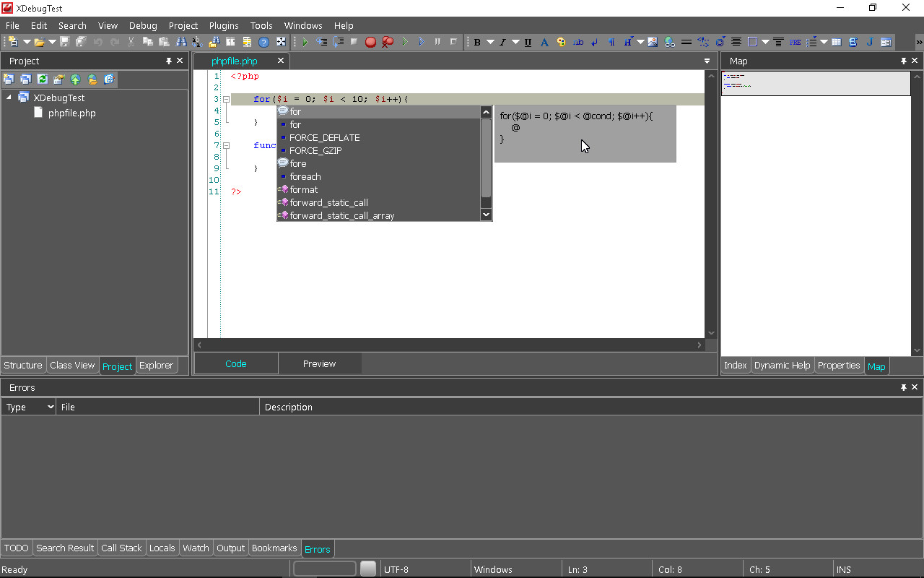This screenshot has width=924, height=578.
Task: Pin the Map panel
Action: pos(904,61)
